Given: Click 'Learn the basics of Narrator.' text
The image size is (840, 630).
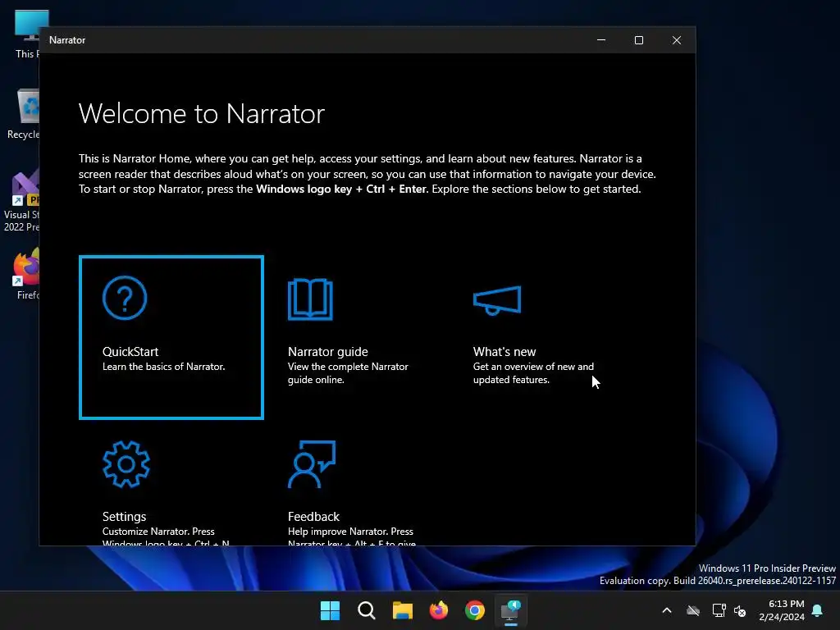Looking at the screenshot, I should coord(163,367).
